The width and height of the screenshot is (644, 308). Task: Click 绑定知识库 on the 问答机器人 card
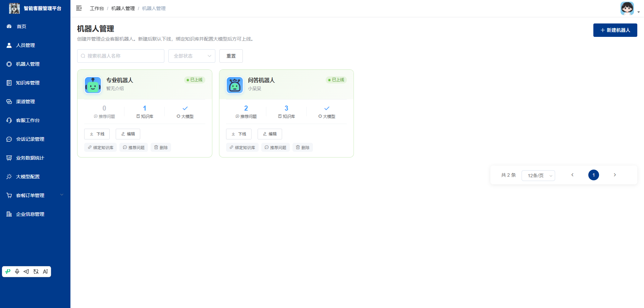click(242, 147)
